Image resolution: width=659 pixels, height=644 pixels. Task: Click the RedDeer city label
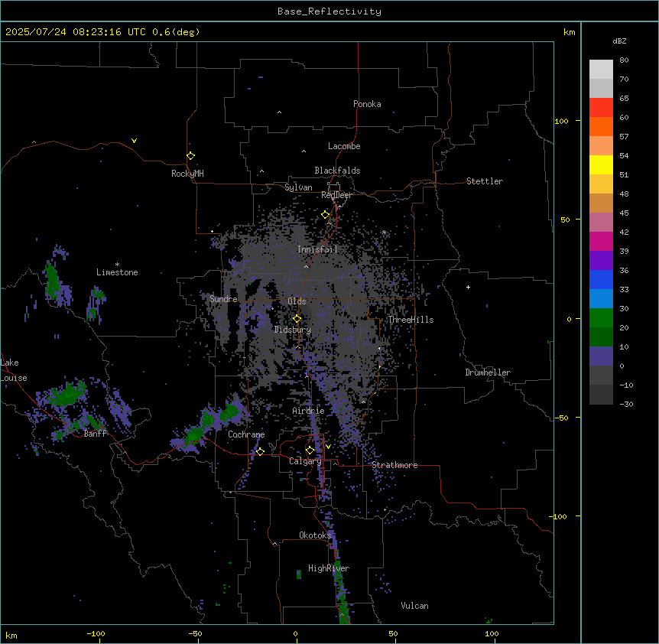point(336,195)
